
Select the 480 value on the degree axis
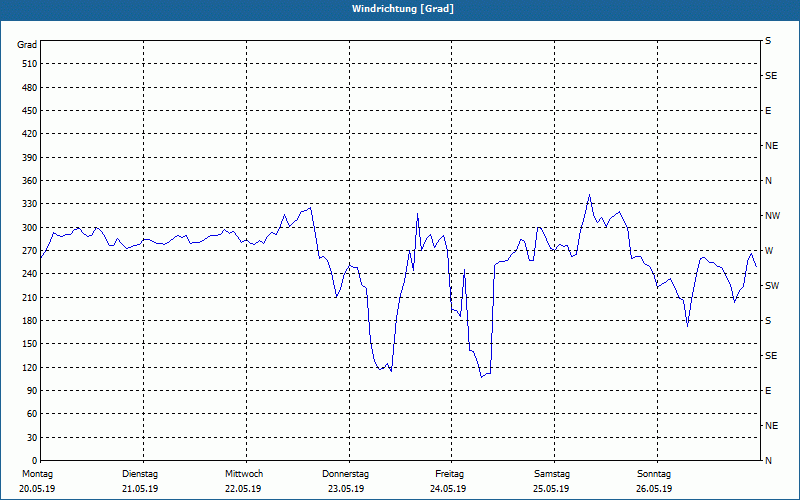point(30,87)
